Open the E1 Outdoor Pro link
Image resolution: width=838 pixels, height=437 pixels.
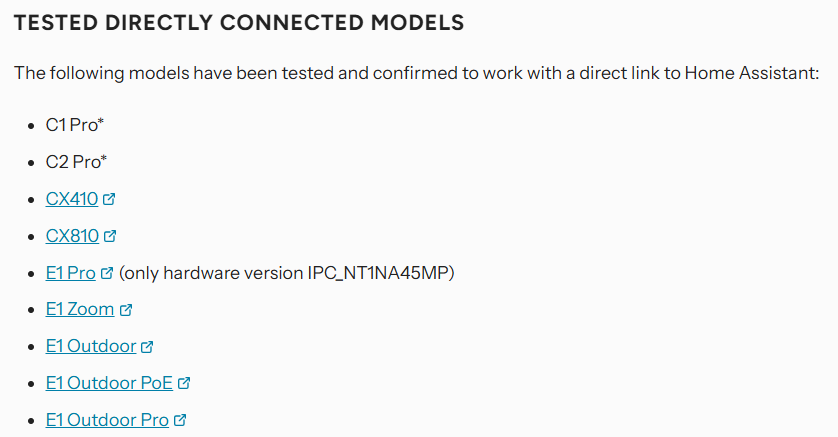(x=107, y=420)
